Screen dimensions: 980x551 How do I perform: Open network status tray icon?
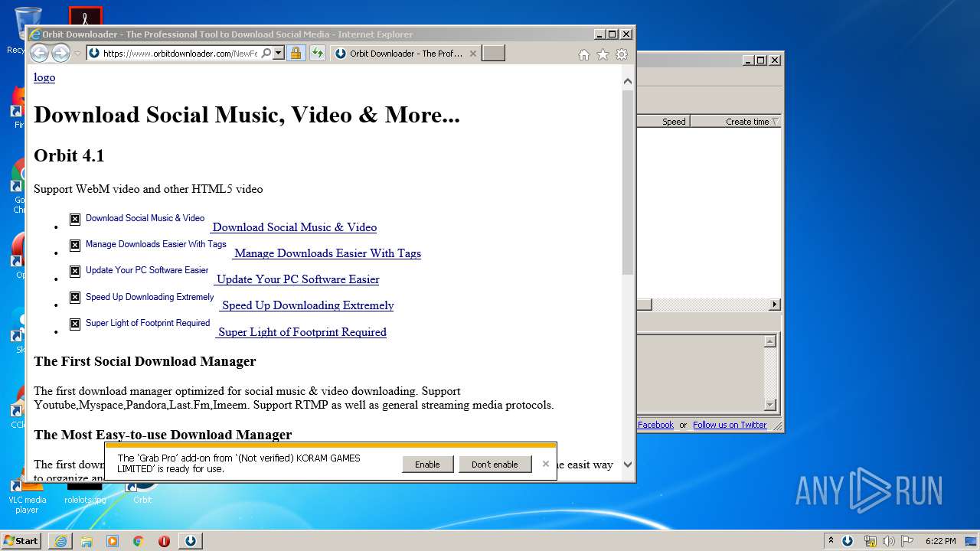pos(870,541)
